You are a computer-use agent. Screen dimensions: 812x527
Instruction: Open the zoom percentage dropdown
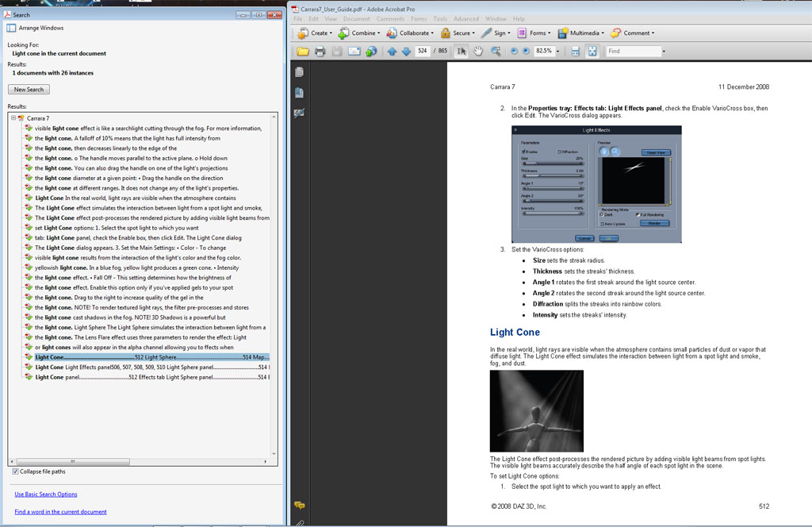(x=558, y=52)
